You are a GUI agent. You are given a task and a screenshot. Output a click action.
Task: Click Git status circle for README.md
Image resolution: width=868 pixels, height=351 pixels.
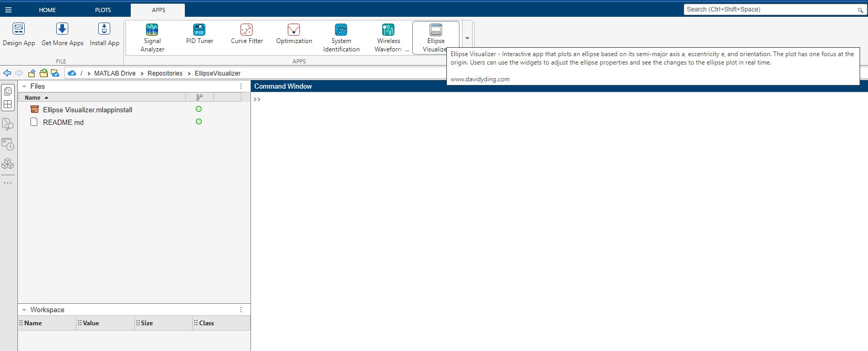198,122
